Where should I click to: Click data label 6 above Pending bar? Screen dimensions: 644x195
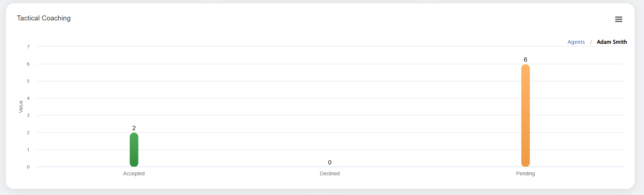(x=525, y=60)
